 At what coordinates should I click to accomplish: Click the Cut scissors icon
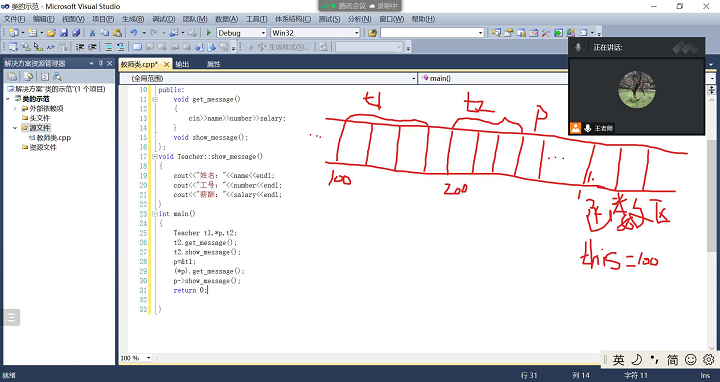(x=92, y=33)
